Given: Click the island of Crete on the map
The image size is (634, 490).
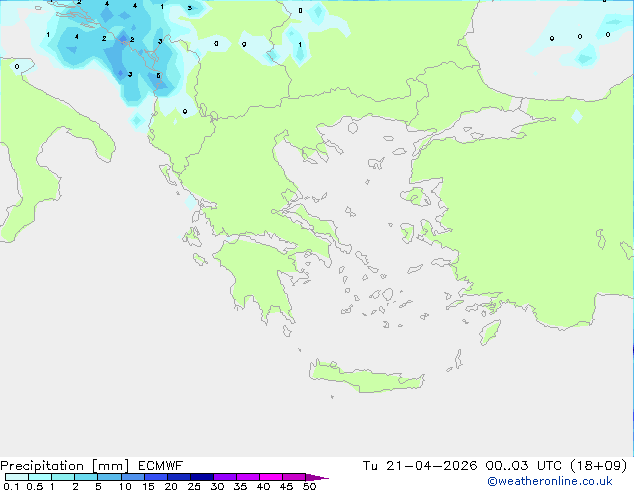Looking at the screenshot, I should pyautogui.click(x=366, y=377).
